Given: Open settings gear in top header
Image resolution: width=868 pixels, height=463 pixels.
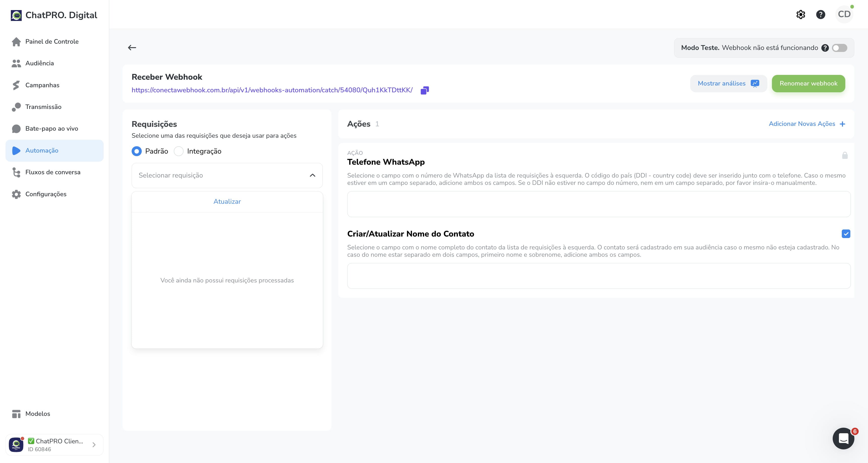Looking at the screenshot, I should pos(801,14).
